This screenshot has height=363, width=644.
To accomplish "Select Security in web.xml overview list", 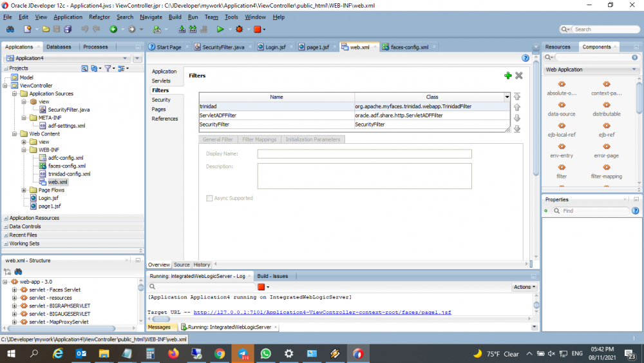I will 161,100.
